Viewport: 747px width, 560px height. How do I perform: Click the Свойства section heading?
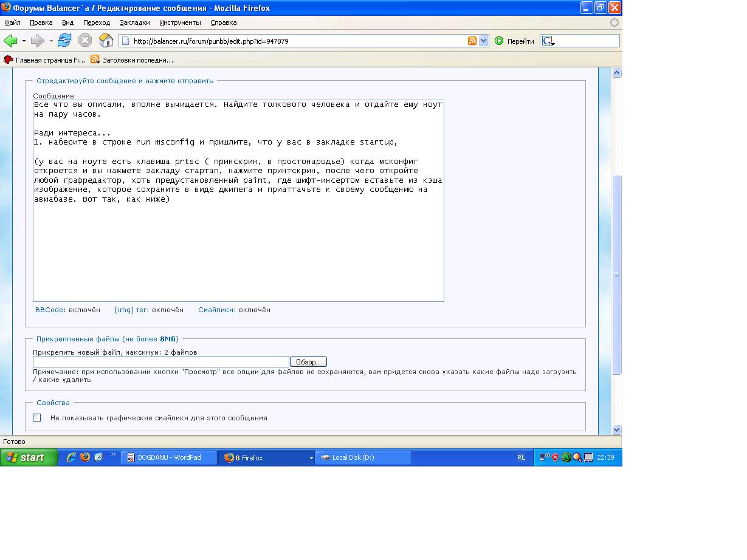(53, 403)
